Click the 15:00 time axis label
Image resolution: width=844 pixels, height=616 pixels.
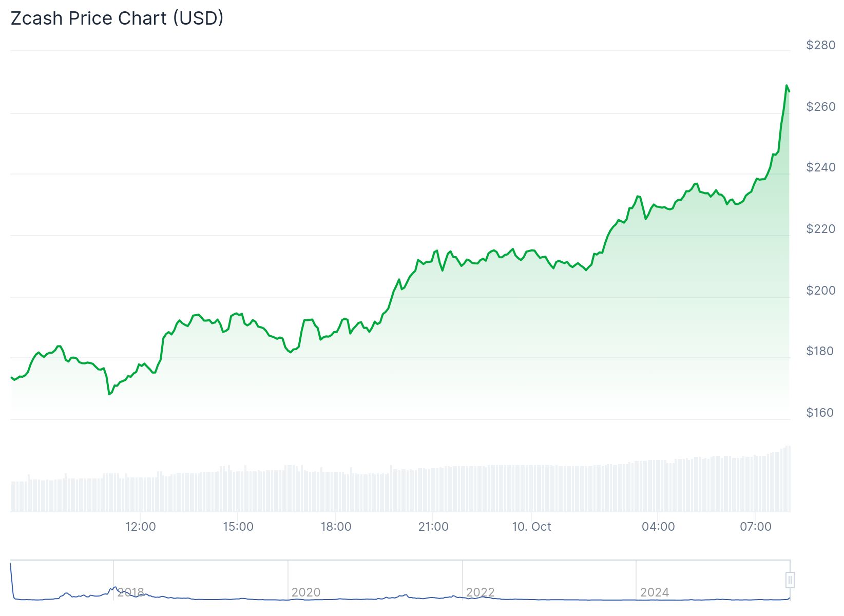coord(238,527)
